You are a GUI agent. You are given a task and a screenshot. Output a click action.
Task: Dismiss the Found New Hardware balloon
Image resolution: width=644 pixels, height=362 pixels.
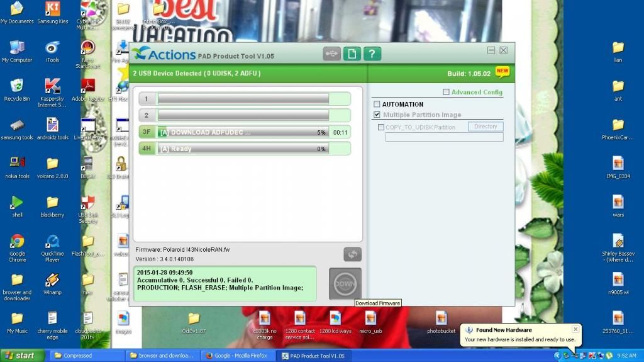click(x=575, y=329)
